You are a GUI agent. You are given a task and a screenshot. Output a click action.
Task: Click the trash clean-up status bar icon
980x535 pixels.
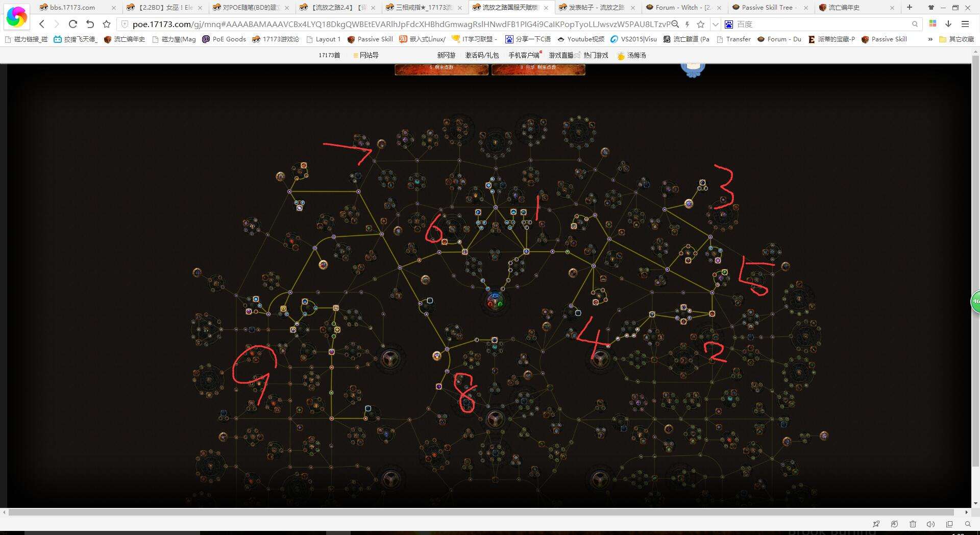point(913,524)
